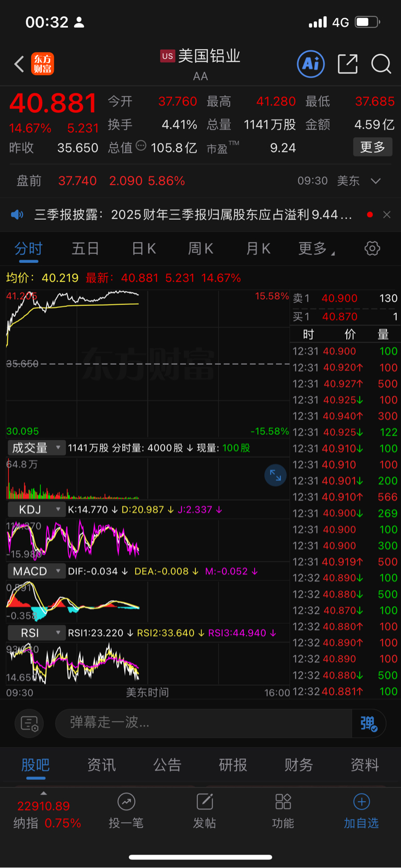Open chart settings gear icon
The width and height of the screenshot is (401, 868).
[x=372, y=248]
